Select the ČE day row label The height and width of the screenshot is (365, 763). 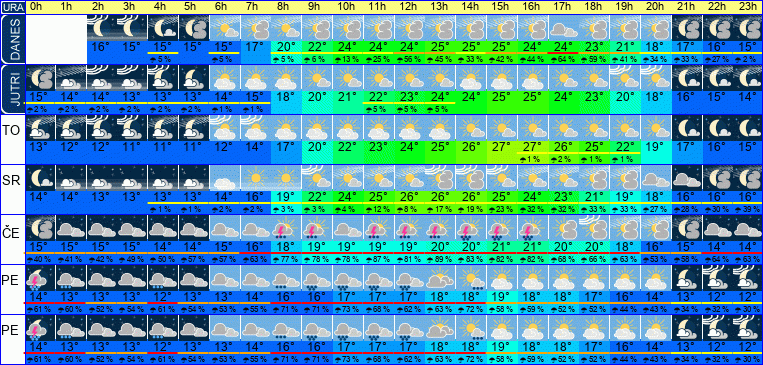tap(10, 234)
